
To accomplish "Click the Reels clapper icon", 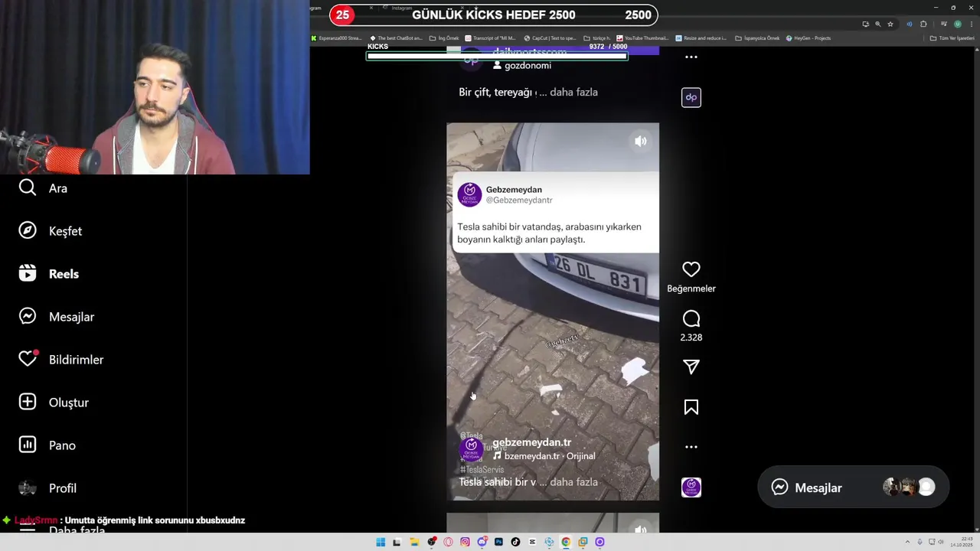I will pos(28,274).
